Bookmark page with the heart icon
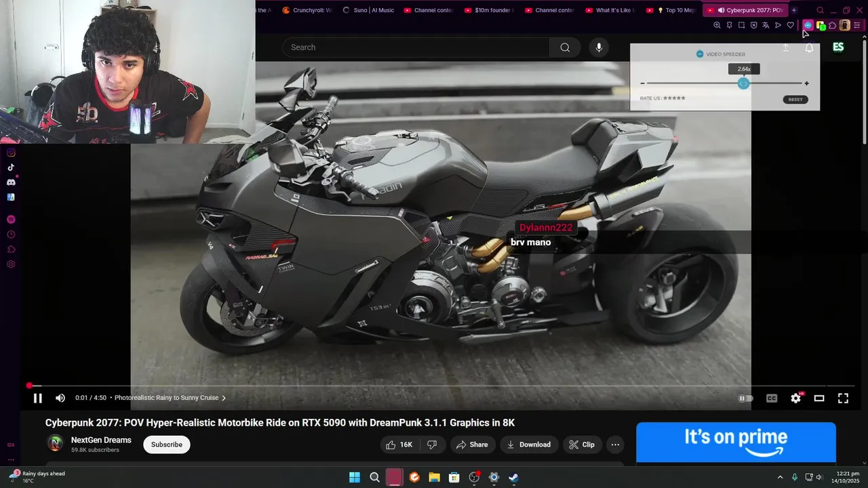Viewport: 868px width, 488px height. (790, 25)
